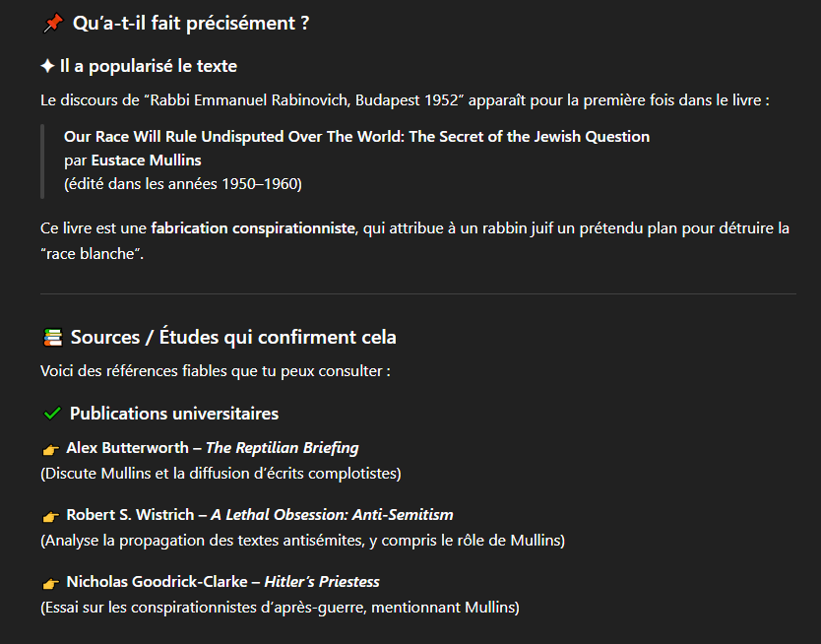The image size is (821, 644).
Task: Open the "Hitler's Priestess" title
Action: [322, 582]
